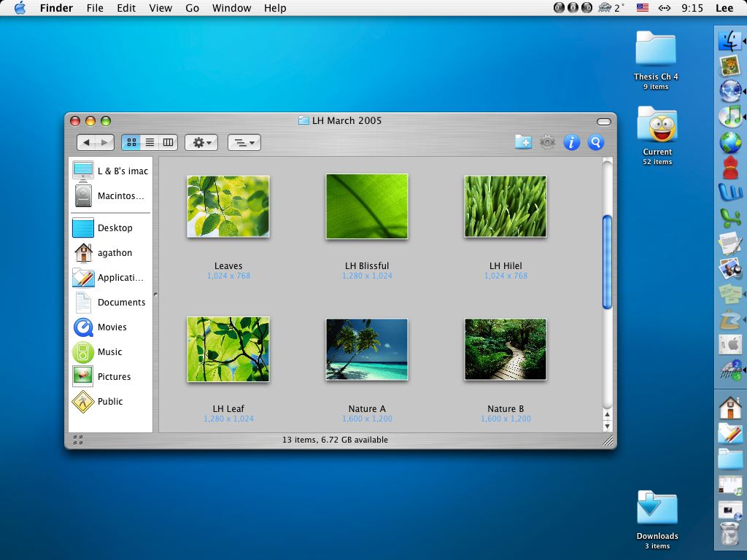Open the Trash in the Dock
This screenshot has height=560, width=747.
729,534
